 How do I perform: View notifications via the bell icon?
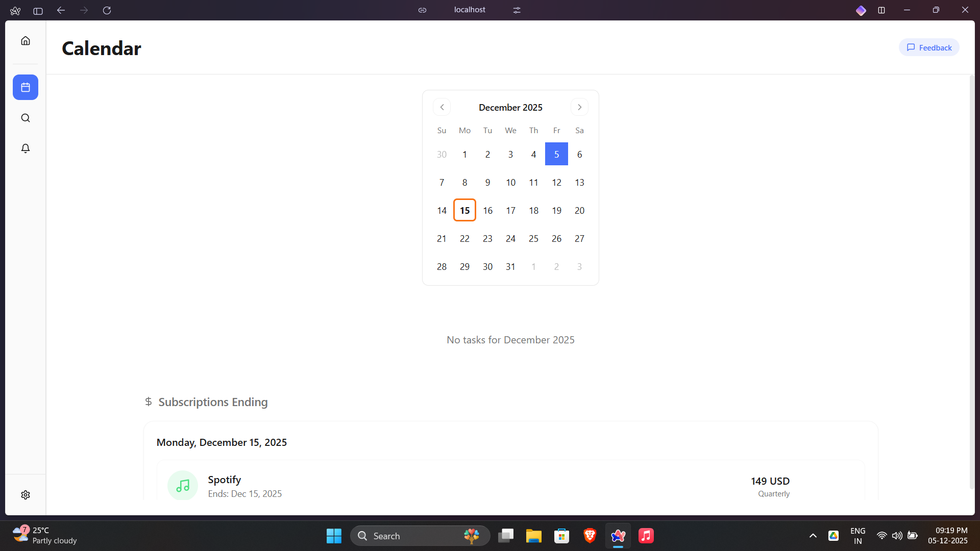click(25, 148)
